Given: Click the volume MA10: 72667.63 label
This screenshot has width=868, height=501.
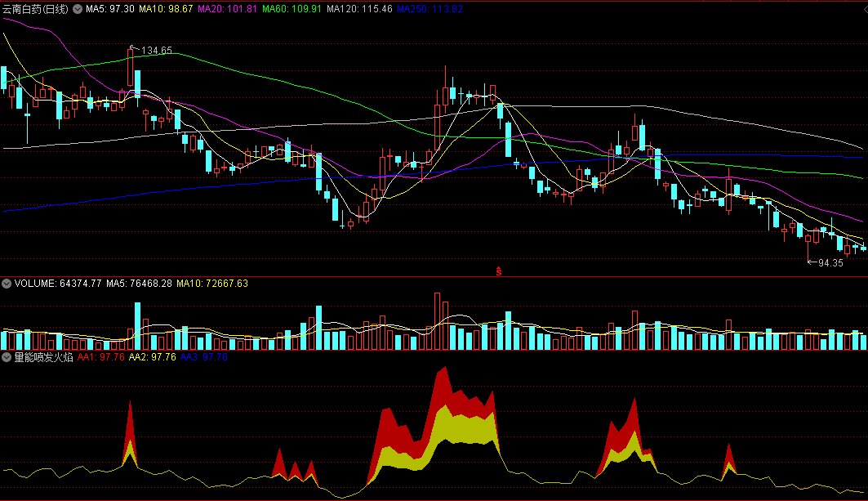Looking at the screenshot, I should [x=212, y=284].
